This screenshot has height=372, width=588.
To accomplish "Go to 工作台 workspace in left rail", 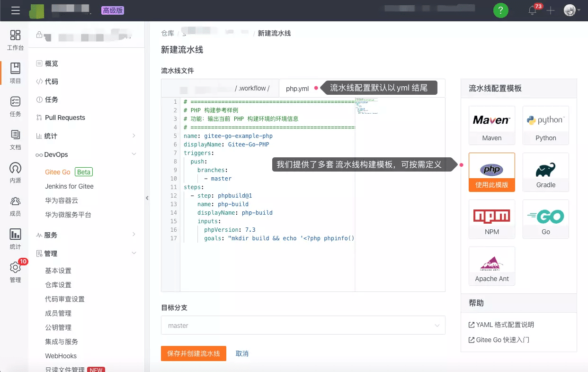I will 15,40.
